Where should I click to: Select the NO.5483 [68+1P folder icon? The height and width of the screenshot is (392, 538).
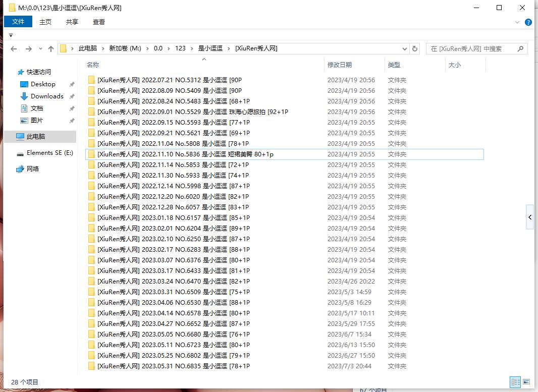(x=91, y=101)
